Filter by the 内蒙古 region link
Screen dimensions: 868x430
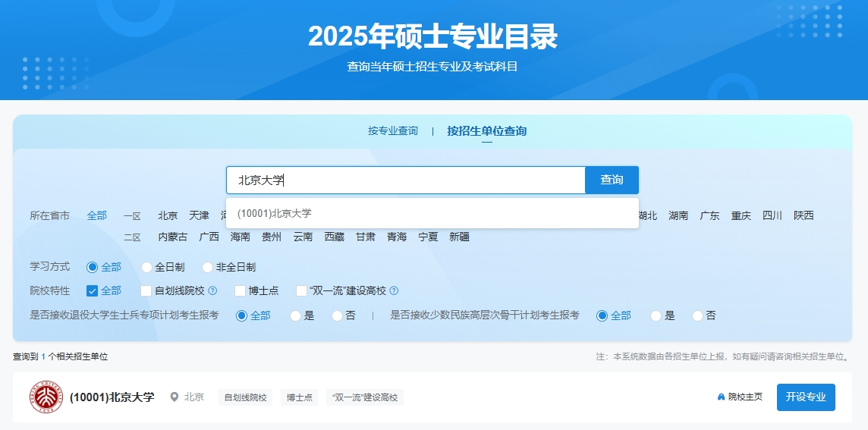point(173,237)
